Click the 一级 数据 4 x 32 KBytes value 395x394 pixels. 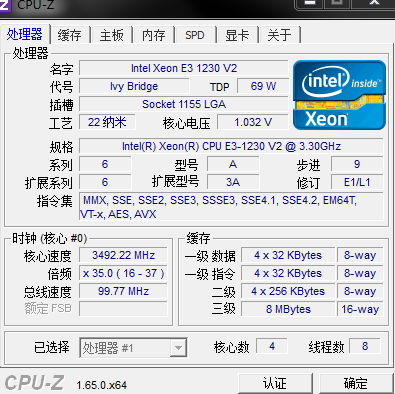coord(288,255)
